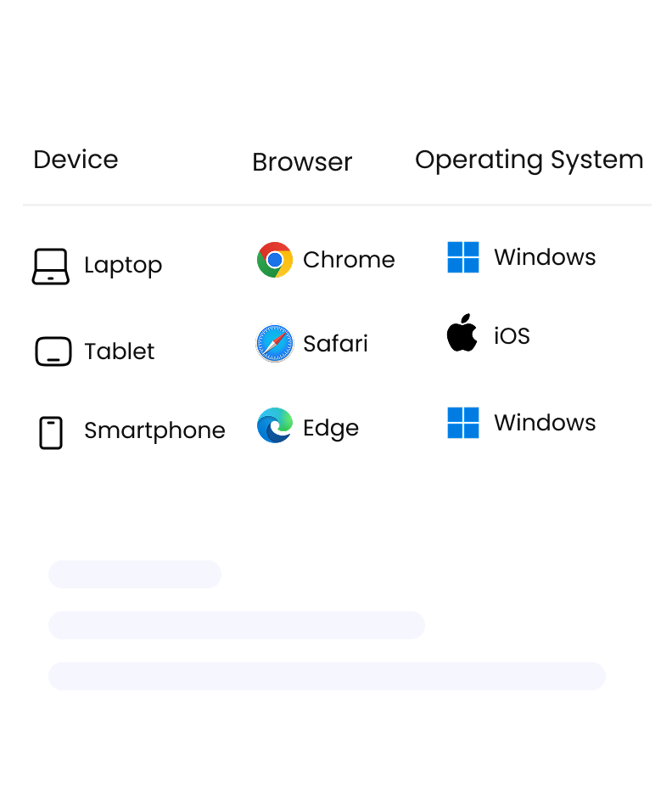Select the Chrome browser logo
The width and height of the screenshot is (672, 787).
click(275, 260)
